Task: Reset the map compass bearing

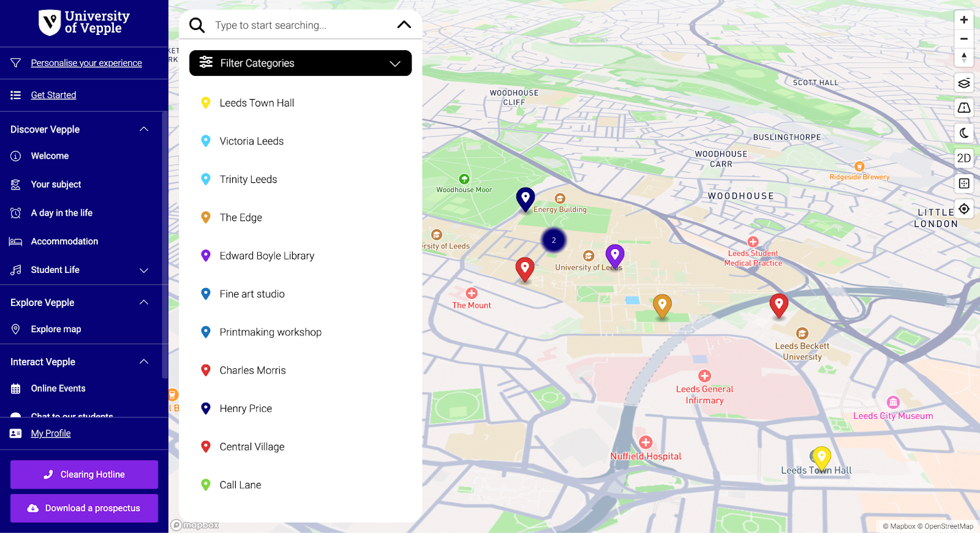Action: click(x=964, y=58)
